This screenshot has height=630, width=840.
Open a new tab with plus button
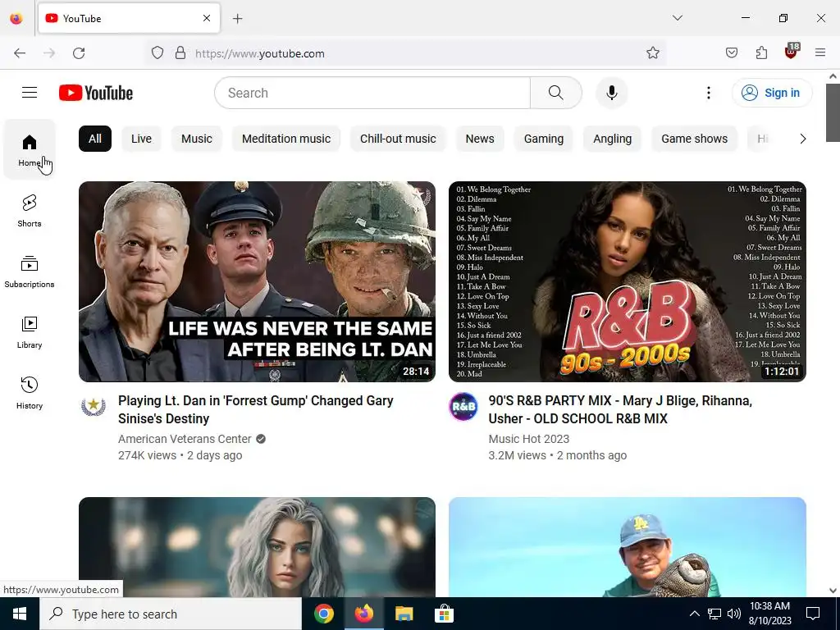[x=238, y=19]
